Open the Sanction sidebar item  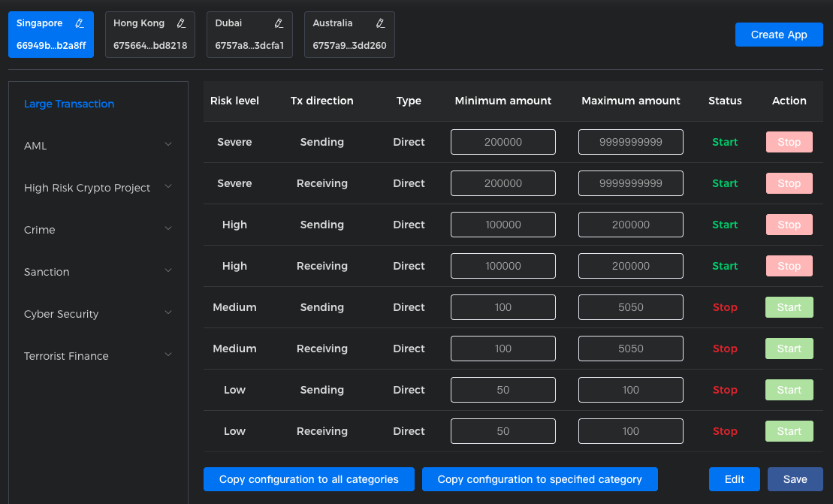[98, 271]
